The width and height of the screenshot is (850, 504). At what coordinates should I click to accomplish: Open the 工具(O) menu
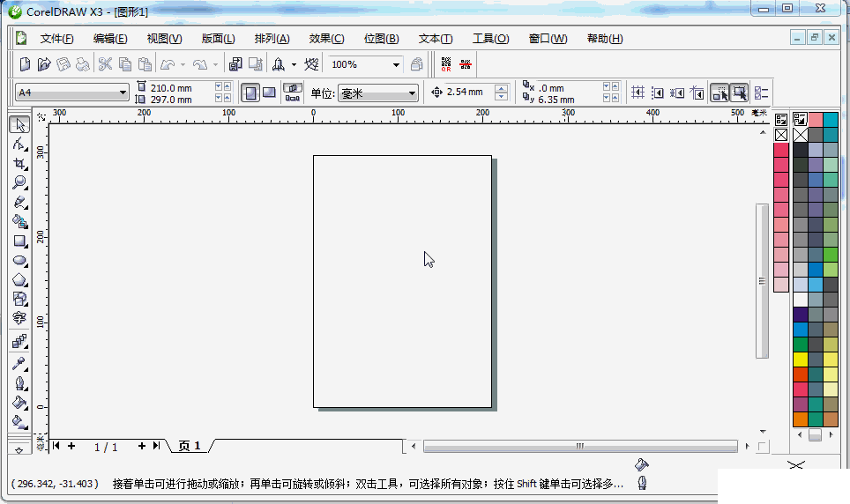pyautogui.click(x=490, y=39)
